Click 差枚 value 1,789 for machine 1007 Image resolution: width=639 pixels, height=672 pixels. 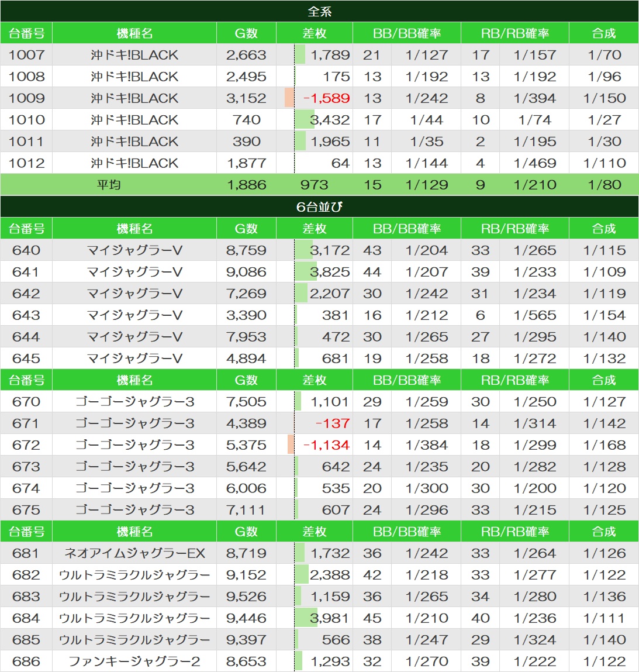[330, 54]
